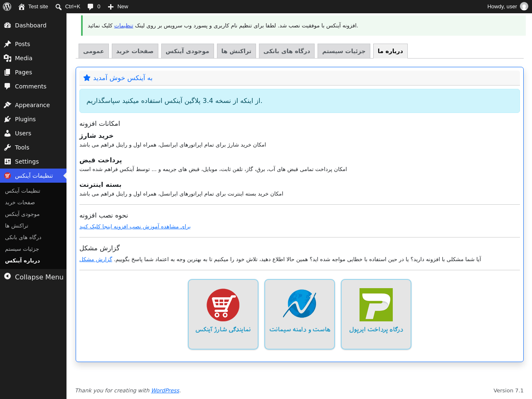Click the Tools wrench icon
The height and width of the screenshot is (399, 532).
pos(7,147)
